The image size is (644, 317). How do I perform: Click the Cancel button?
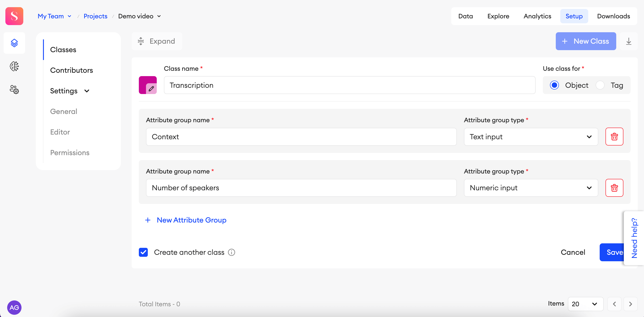pyautogui.click(x=573, y=252)
